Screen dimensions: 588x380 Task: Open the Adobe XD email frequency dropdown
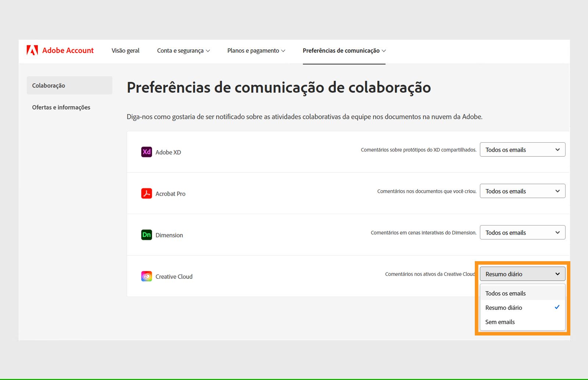(x=523, y=150)
